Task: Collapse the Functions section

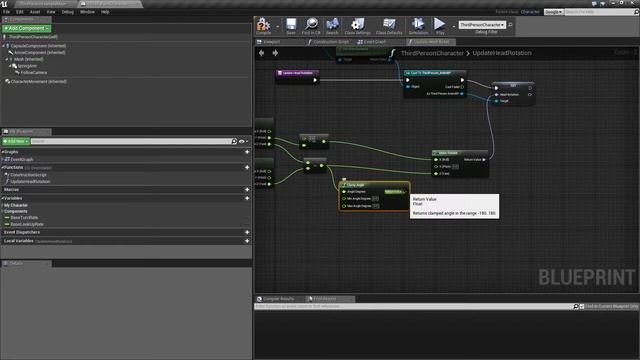Action: [2, 167]
